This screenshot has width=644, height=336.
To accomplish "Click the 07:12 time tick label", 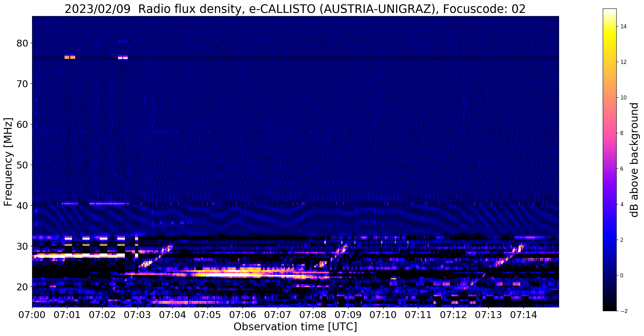I will [x=454, y=315].
